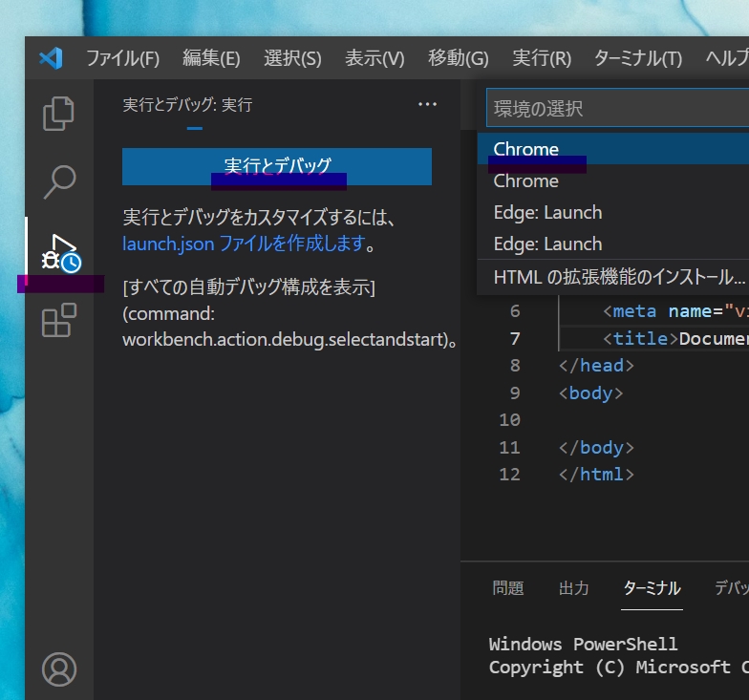Open the Search view icon
Screen dimensions: 749x700
(59, 180)
